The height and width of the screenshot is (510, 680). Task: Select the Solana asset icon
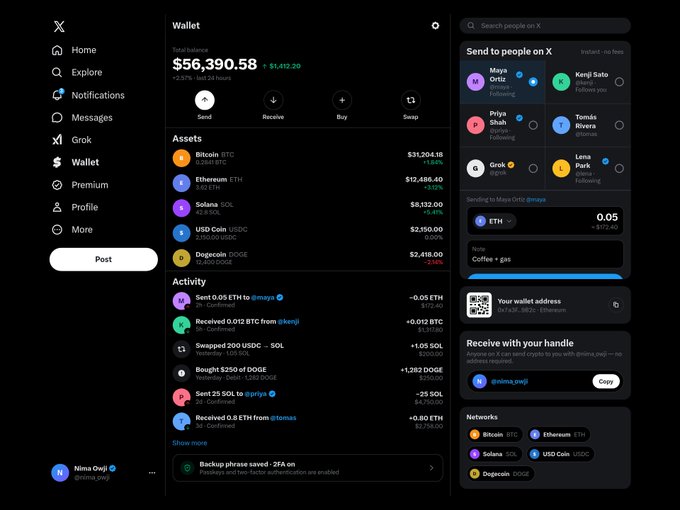coord(181,208)
